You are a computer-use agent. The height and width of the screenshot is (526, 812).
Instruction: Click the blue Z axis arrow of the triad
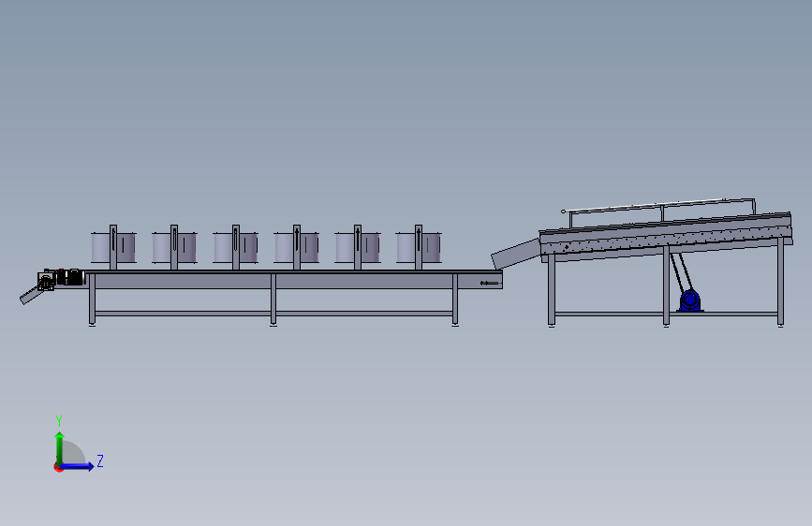point(78,466)
